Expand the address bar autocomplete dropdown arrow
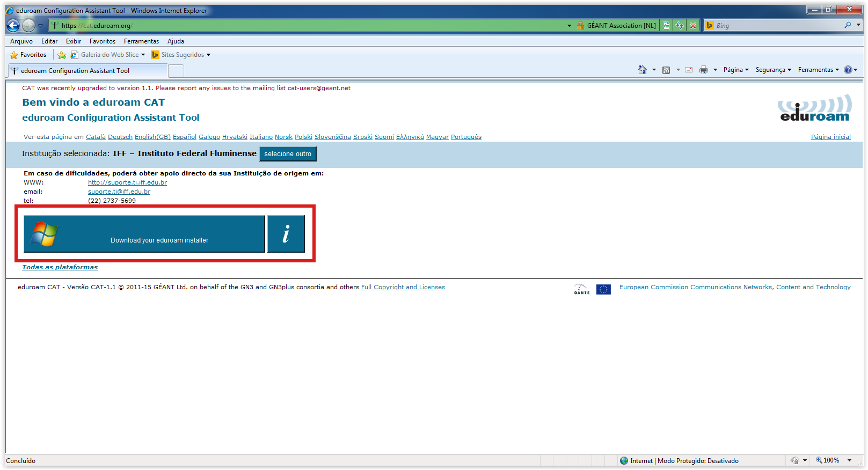 (x=569, y=25)
